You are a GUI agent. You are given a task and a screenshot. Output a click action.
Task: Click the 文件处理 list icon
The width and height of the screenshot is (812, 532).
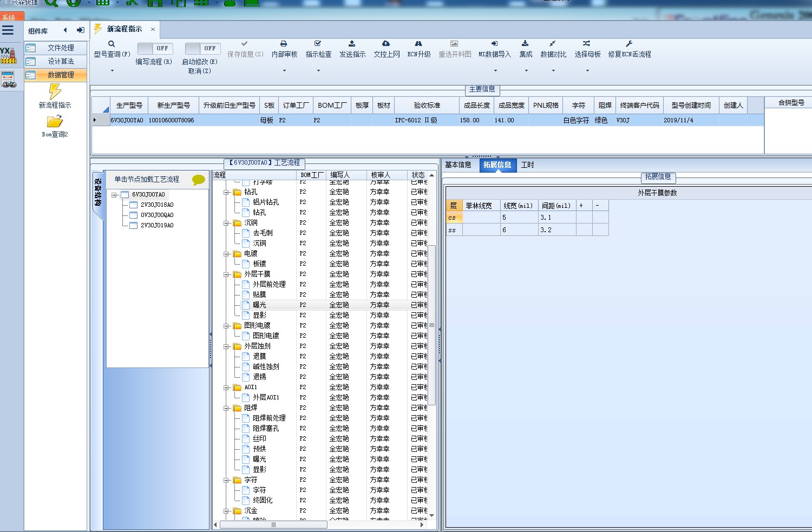31,48
